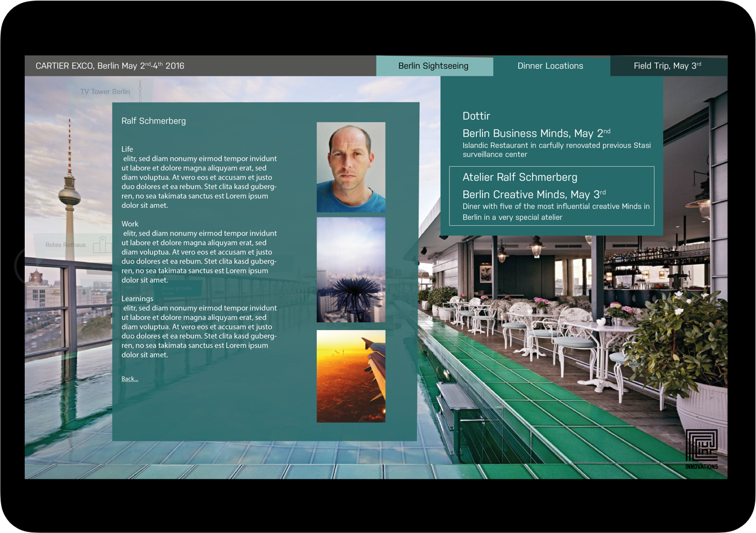756x533 pixels.
Task: Click the CARTIER EXCO header title
Action: (x=110, y=66)
